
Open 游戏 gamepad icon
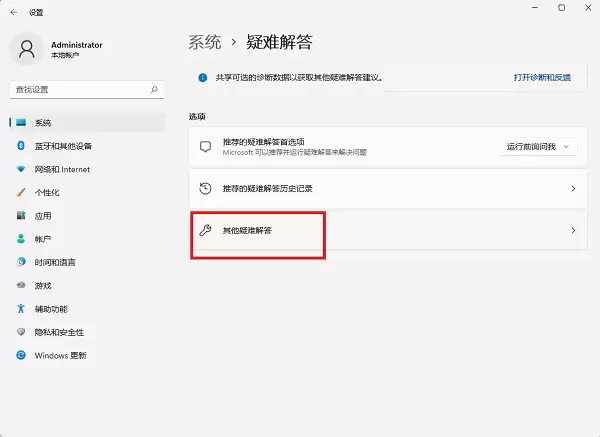21,285
